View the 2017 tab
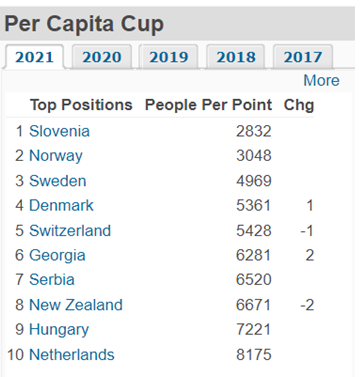The image size is (360, 377). [x=303, y=57]
